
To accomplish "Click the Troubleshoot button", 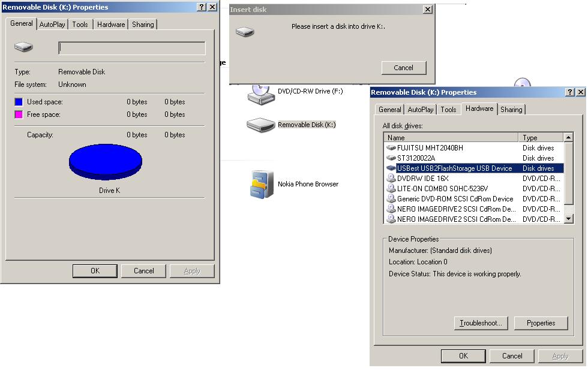I will 481,323.
